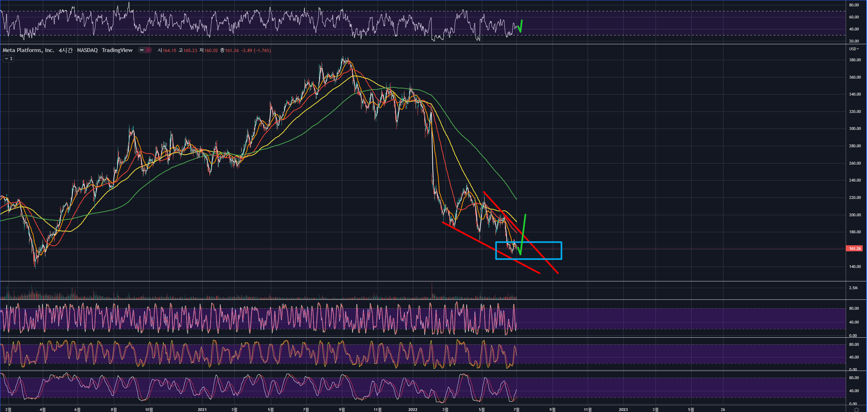868x412 pixels.
Task: Click the grey dash indicator in status pill
Action: point(142,50)
